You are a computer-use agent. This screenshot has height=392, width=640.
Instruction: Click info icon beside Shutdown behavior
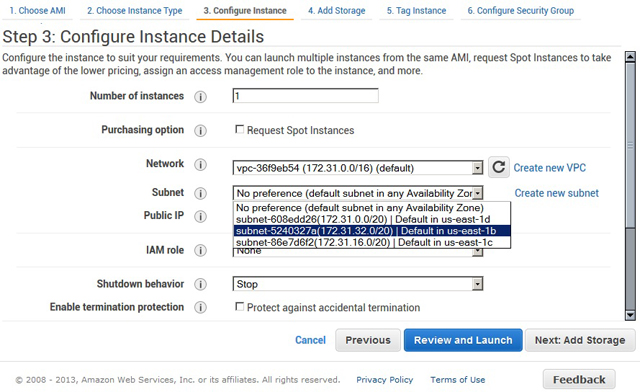[200, 284]
